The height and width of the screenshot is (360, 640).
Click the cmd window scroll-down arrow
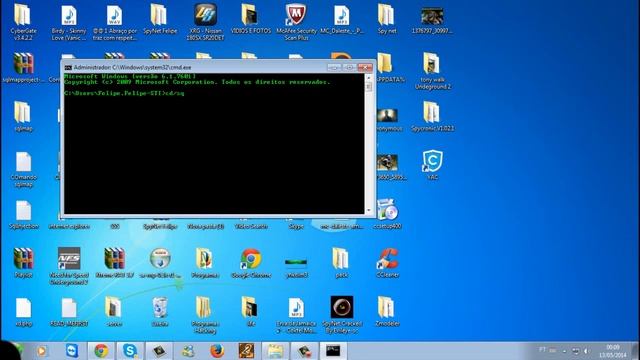click(369, 210)
